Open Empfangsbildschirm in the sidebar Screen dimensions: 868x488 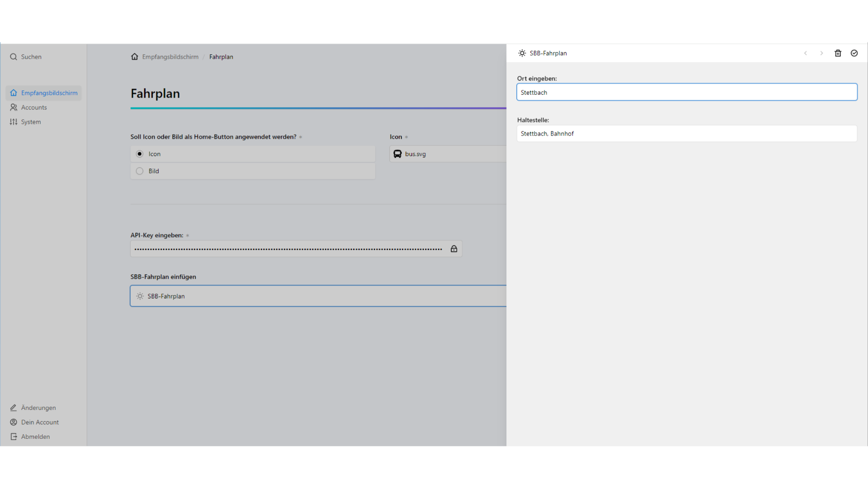pyautogui.click(x=44, y=93)
